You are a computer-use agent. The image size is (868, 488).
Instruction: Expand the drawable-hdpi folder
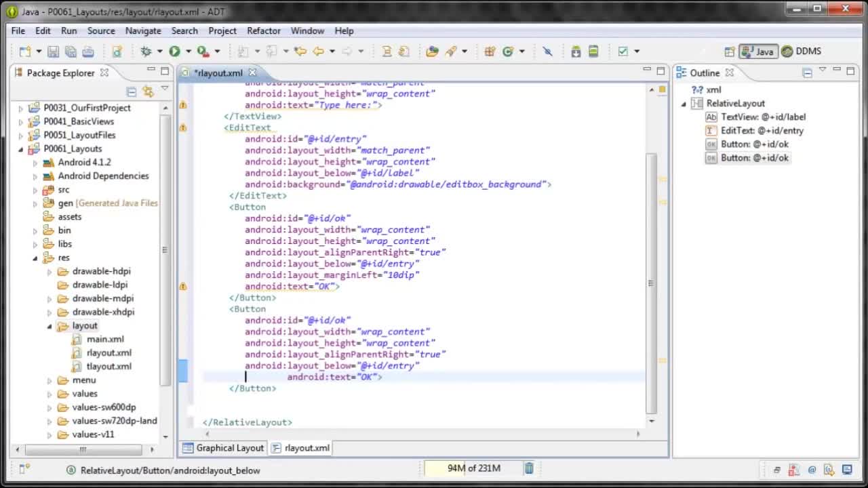click(x=50, y=272)
